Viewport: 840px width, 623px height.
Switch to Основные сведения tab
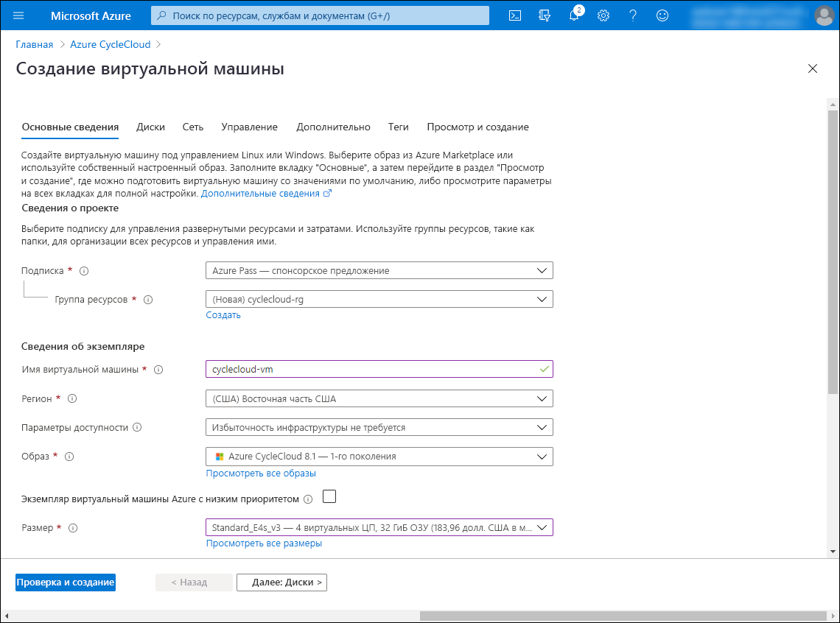coord(70,127)
